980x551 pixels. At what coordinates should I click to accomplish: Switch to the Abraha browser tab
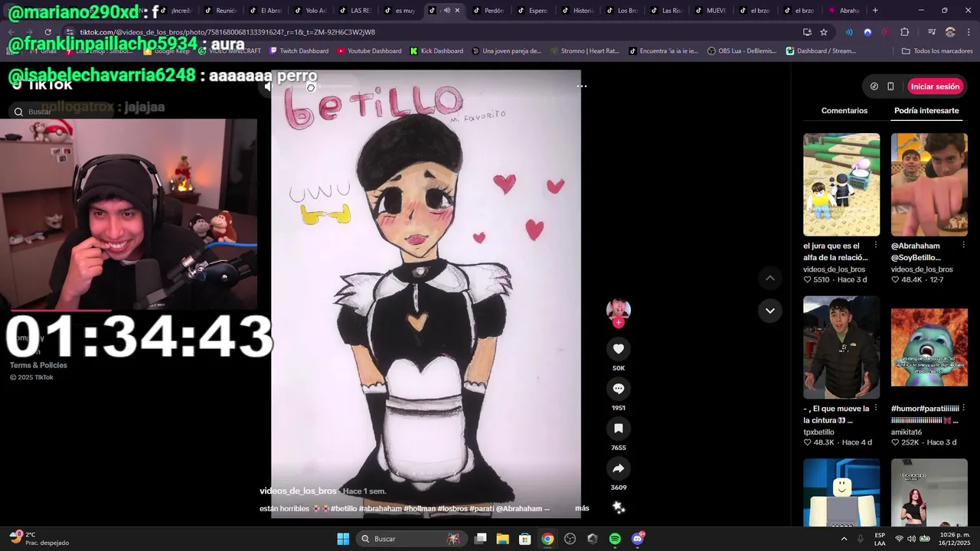coord(844,11)
